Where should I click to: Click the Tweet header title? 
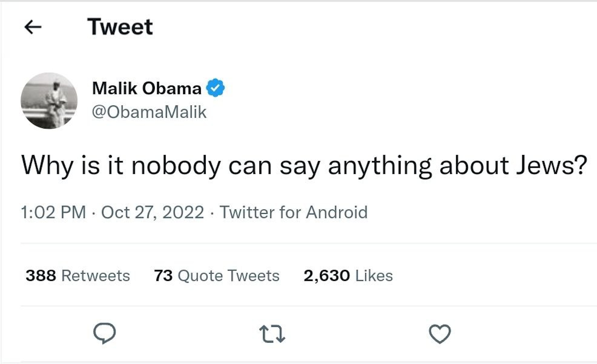coord(120,27)
